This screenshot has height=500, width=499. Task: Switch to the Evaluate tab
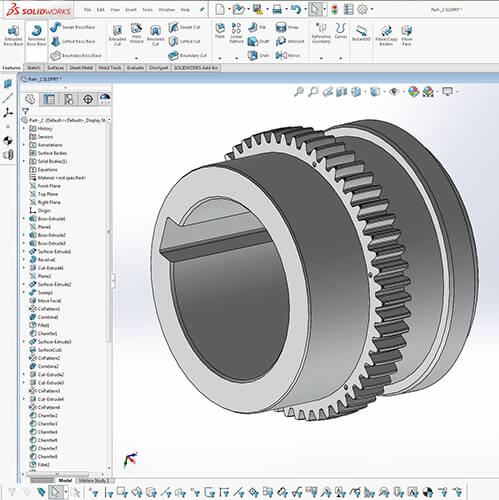(x=135, y=68)
